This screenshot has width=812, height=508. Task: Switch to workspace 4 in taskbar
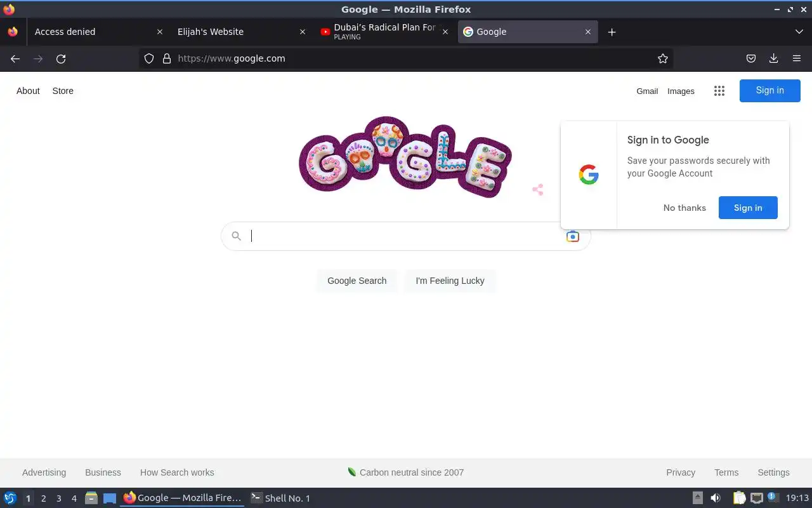tap(74, 498)
